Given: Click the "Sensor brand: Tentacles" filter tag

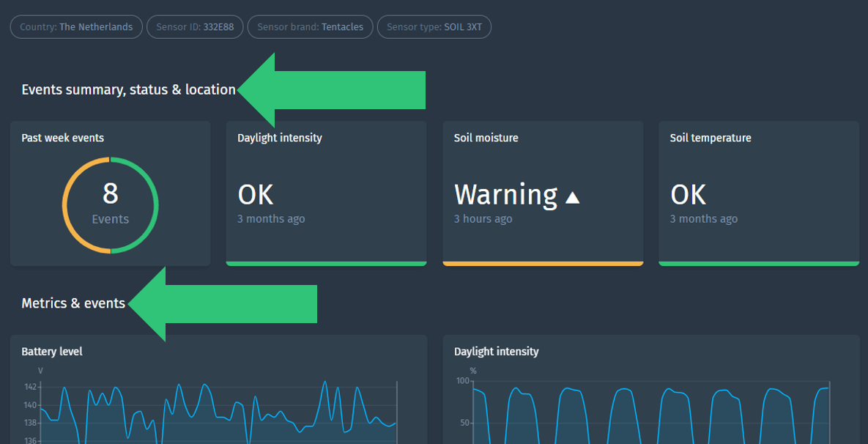Looking at the screenshot, I should pos(310,26).
